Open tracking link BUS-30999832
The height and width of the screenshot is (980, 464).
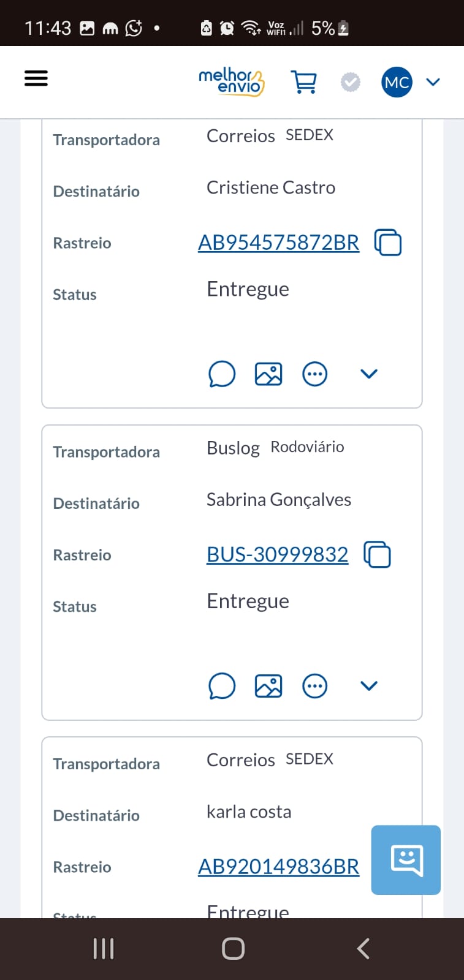[x=278, y=554]
